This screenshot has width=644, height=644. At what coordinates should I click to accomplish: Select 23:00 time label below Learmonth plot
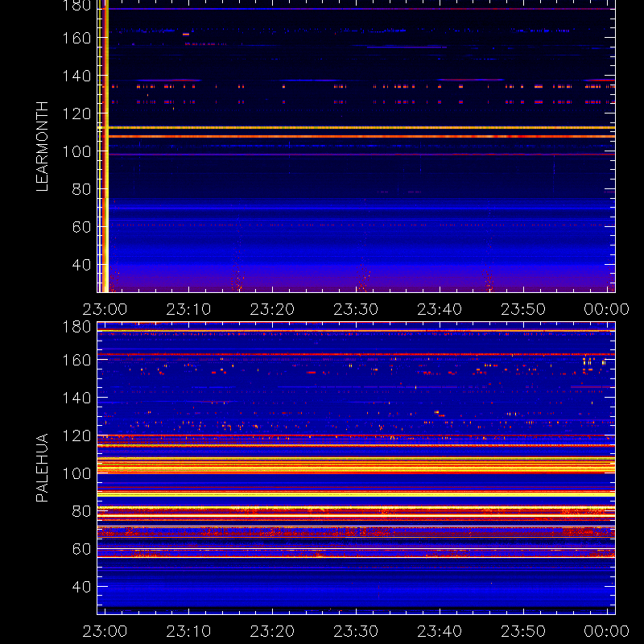105,309
